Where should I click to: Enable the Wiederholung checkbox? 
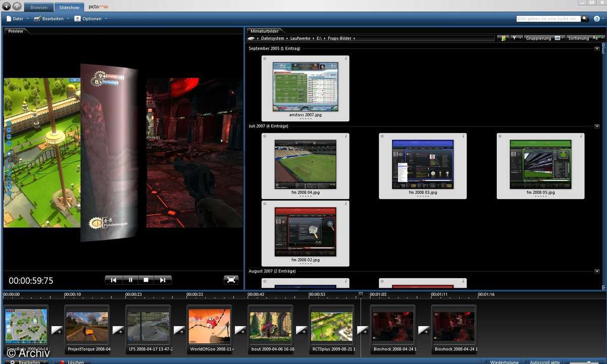(487, 362)
